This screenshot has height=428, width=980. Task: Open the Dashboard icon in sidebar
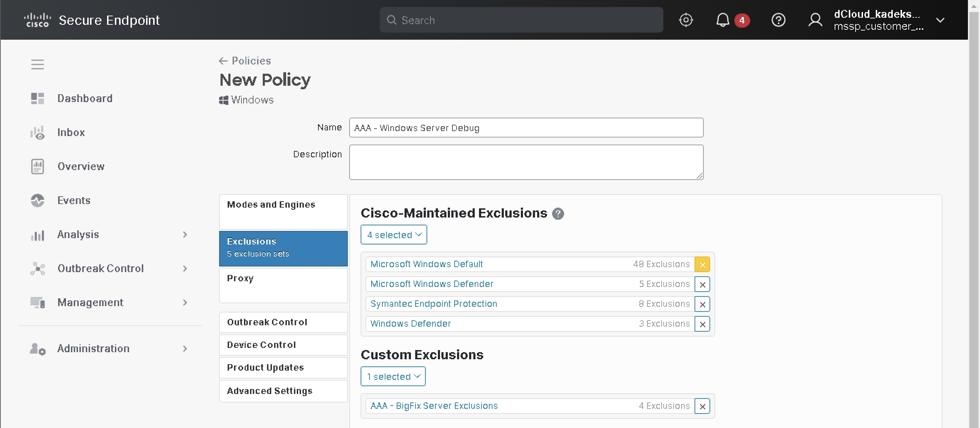pos(37,98)
